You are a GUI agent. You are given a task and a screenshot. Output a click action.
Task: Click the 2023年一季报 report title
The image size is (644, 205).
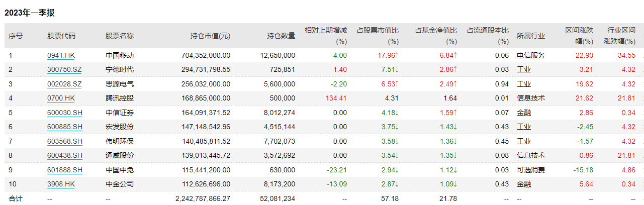(x=29, y=13)
